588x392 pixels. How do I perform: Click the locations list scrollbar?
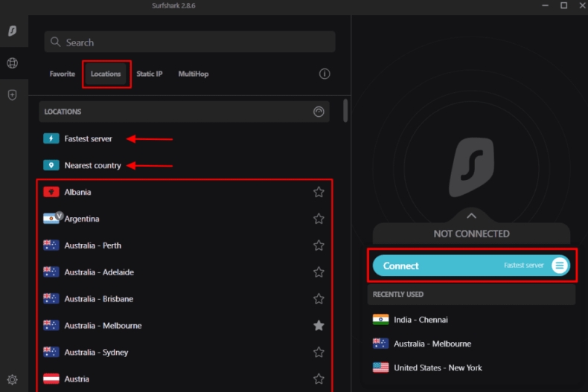tap(345, 110)
